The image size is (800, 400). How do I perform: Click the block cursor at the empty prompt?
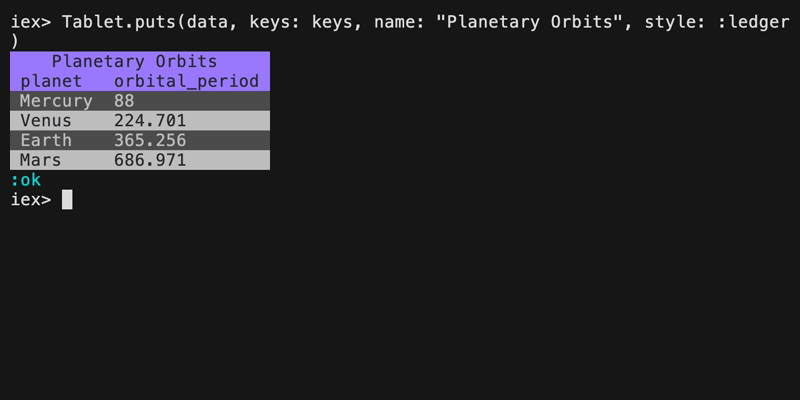pos(67,199)
